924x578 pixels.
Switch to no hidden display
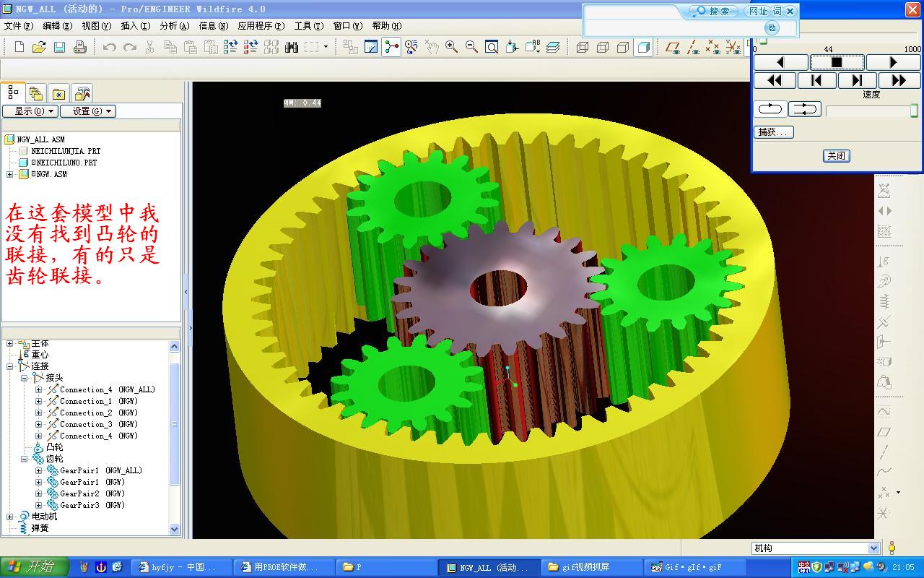(x=623, y=47)
